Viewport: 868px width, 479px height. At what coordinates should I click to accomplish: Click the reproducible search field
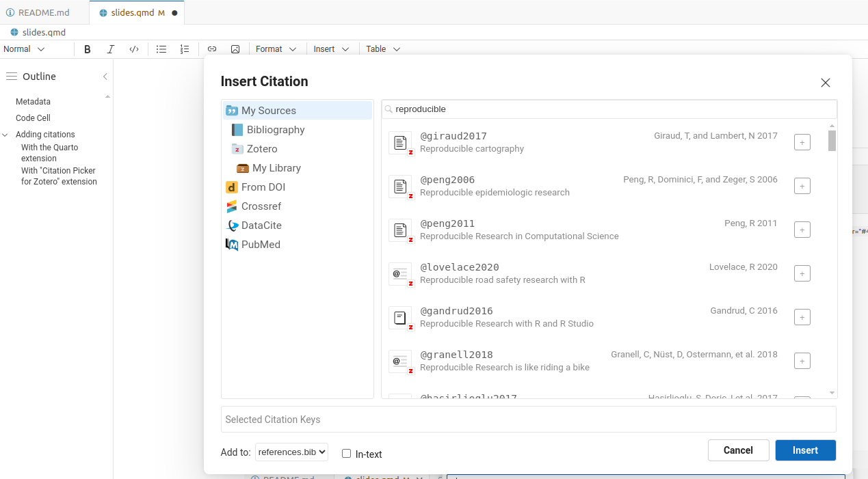[609, 109]
